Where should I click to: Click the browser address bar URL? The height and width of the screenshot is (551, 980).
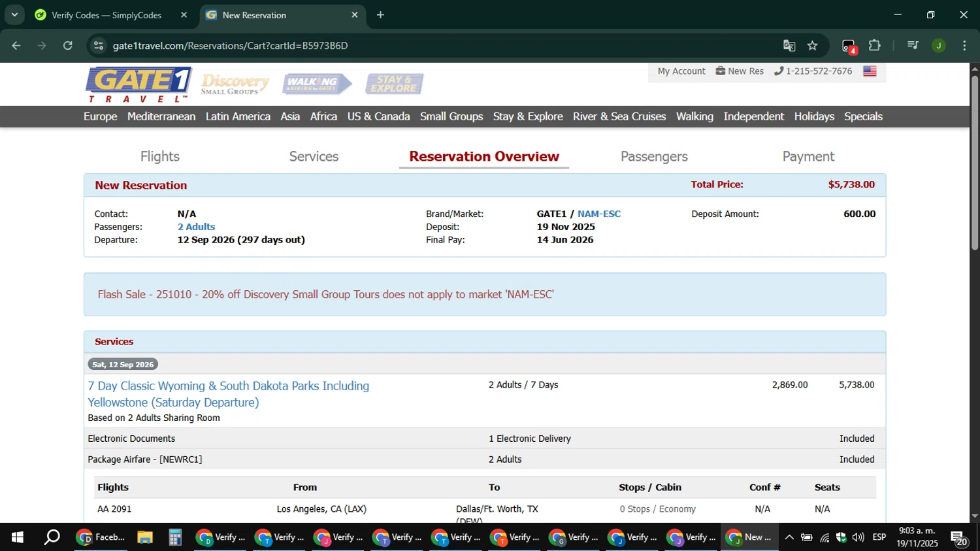click(x=230, y=46)
